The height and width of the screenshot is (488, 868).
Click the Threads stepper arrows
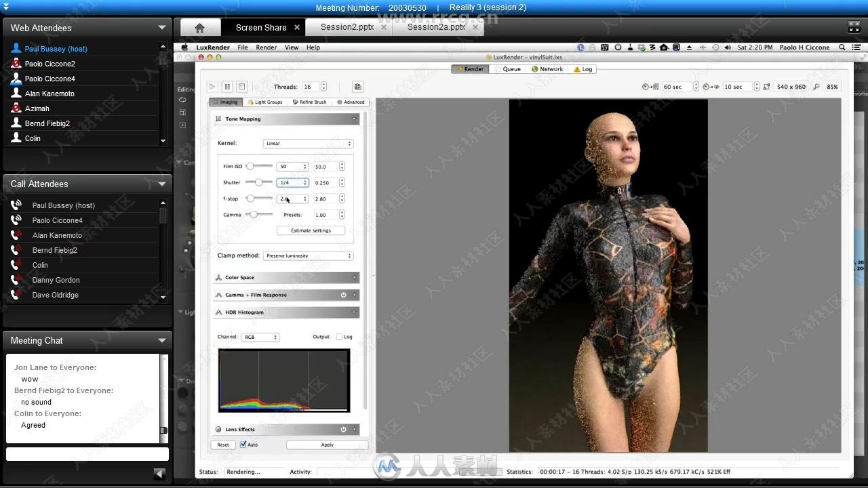tap(323, 87)
